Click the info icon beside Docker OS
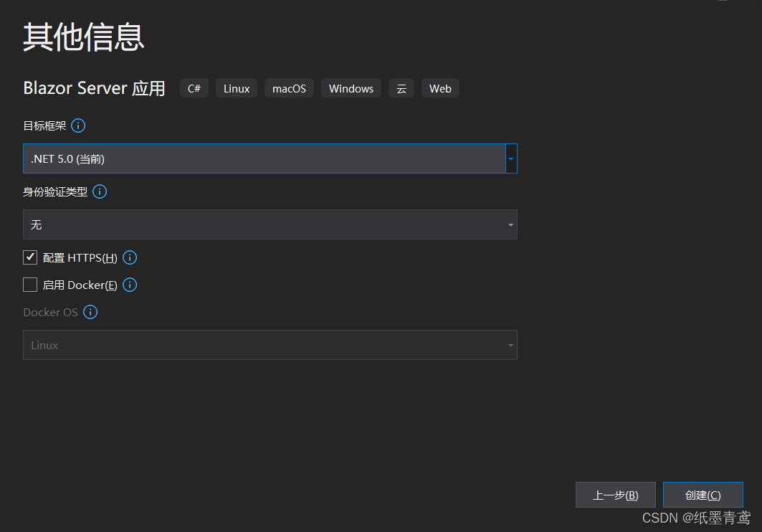 point(90,312)
